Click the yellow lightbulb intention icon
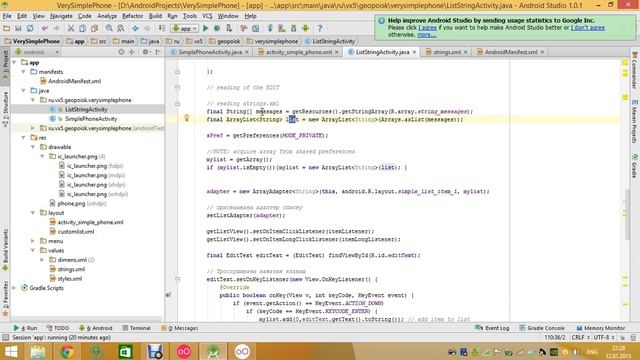This screenshot has width=640, height=360. (x=187, y=118)
